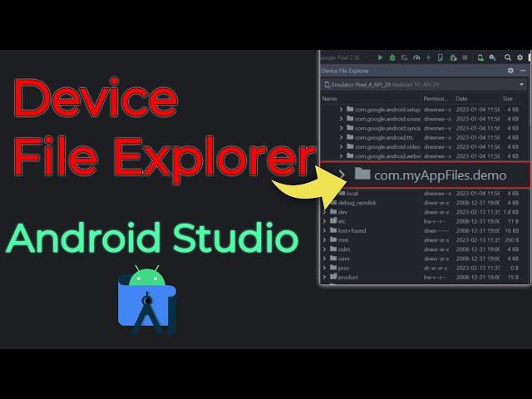Click folder icon of com.google.android.tts row
The width and height of the screenshot is (532, 399).
point(350,137)
